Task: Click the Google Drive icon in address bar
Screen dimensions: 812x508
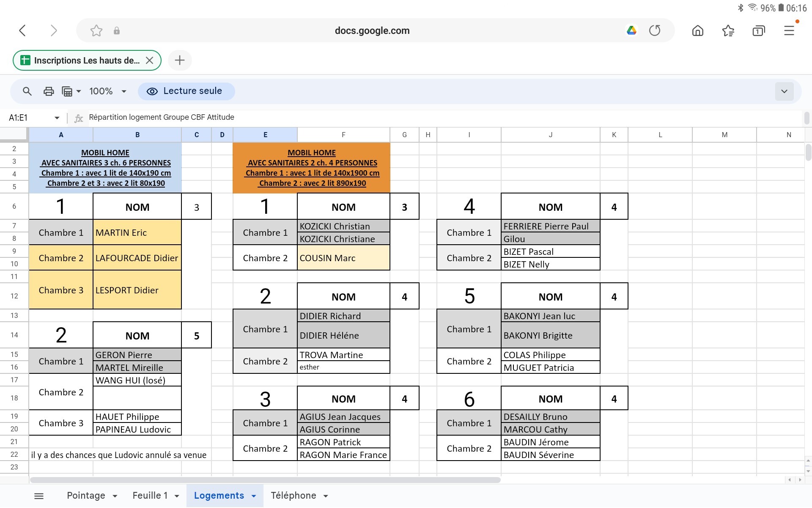Action: pos(631,30)
